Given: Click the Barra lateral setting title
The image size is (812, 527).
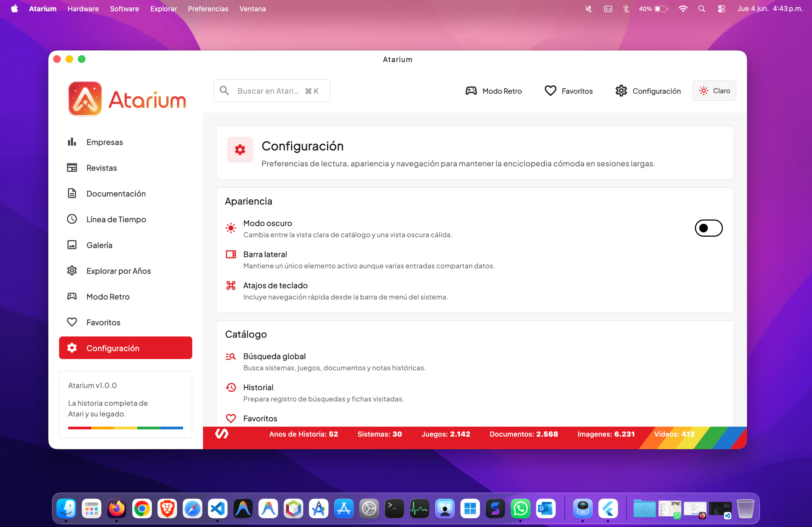Looking at the screenshot, I should 265,255.
